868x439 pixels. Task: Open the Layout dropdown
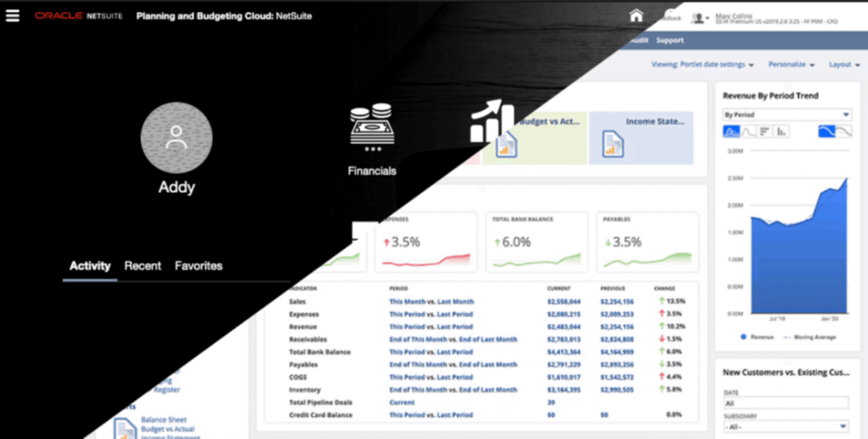click(843, 64)
